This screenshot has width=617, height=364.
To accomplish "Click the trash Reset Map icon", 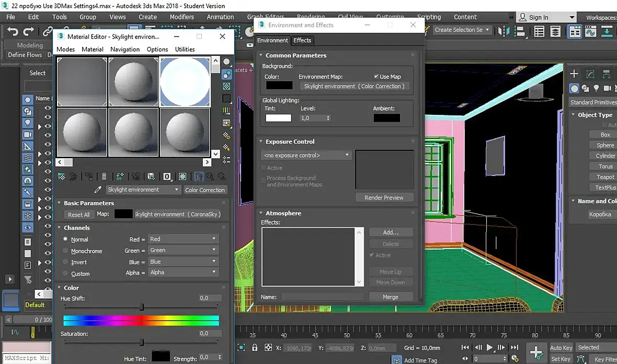I will coord(104,177).
